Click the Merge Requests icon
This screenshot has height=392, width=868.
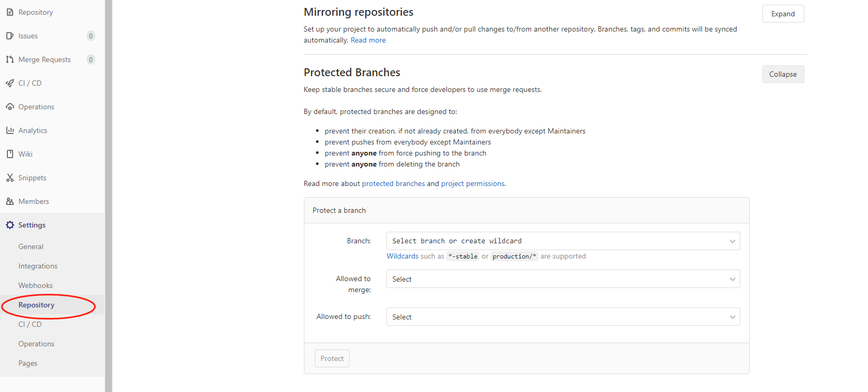click(x=10, y=59)
